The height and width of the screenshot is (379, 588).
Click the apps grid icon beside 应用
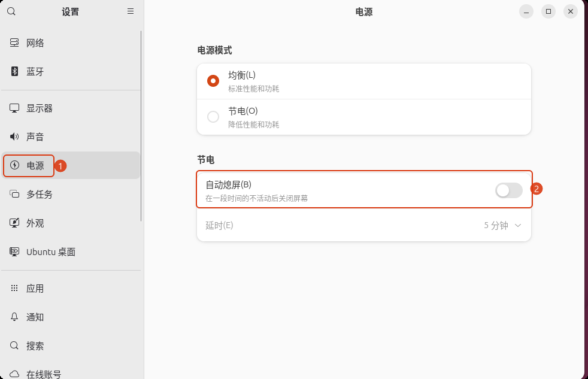(14, 288)
